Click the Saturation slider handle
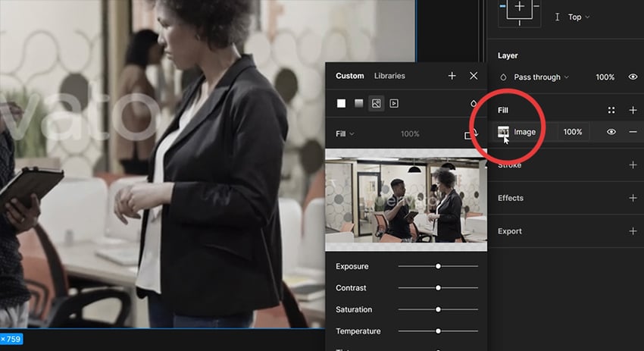Image resolution: width=644 pixels, height=351 pixels. 438,309
